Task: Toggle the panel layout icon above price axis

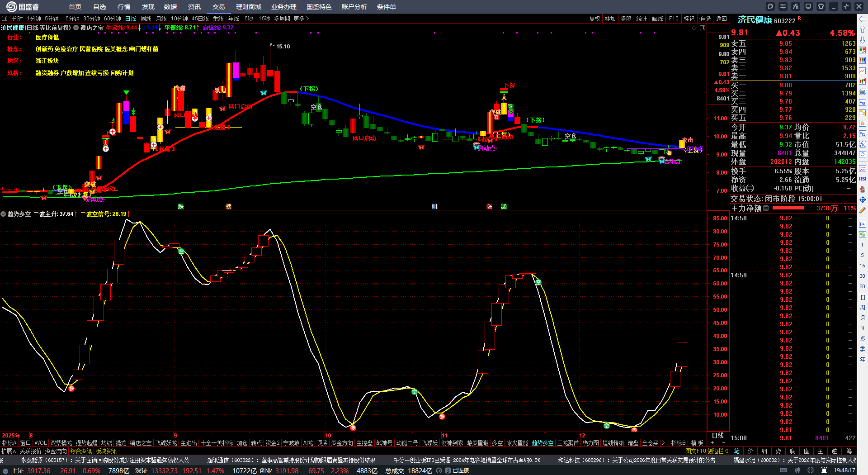Action: click(x=703, y=28)
